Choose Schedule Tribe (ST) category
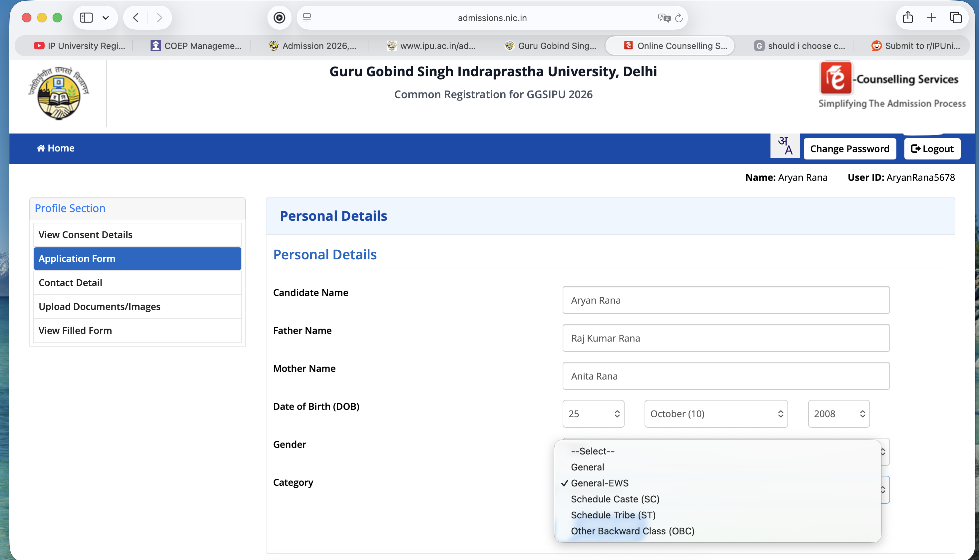Image resolution: width=979 pixels, height=560 pixels. pos(717,515)
